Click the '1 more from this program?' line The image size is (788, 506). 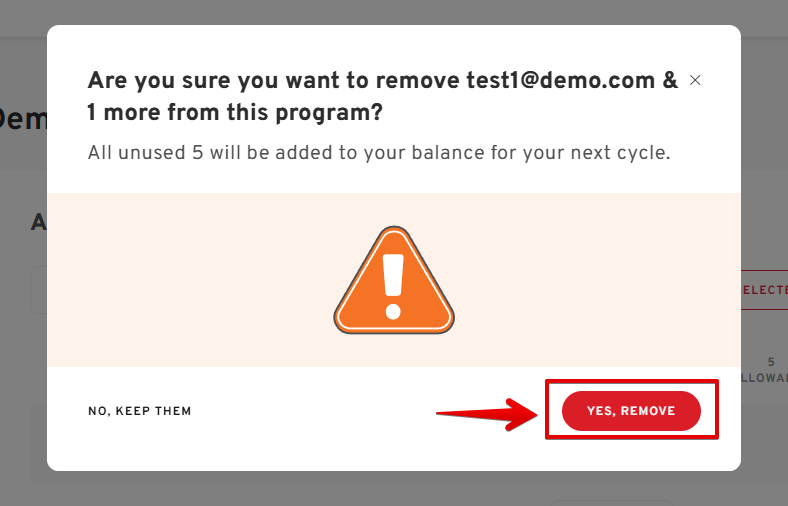click(235, 113)
